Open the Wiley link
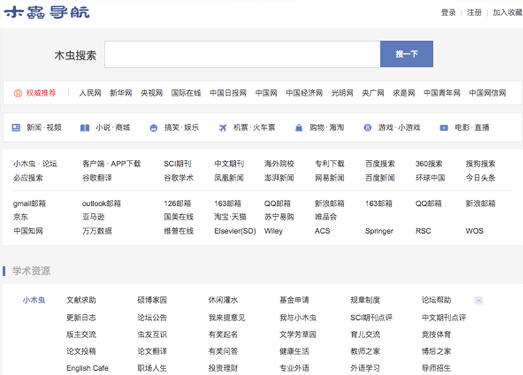 tap(274, 231)
